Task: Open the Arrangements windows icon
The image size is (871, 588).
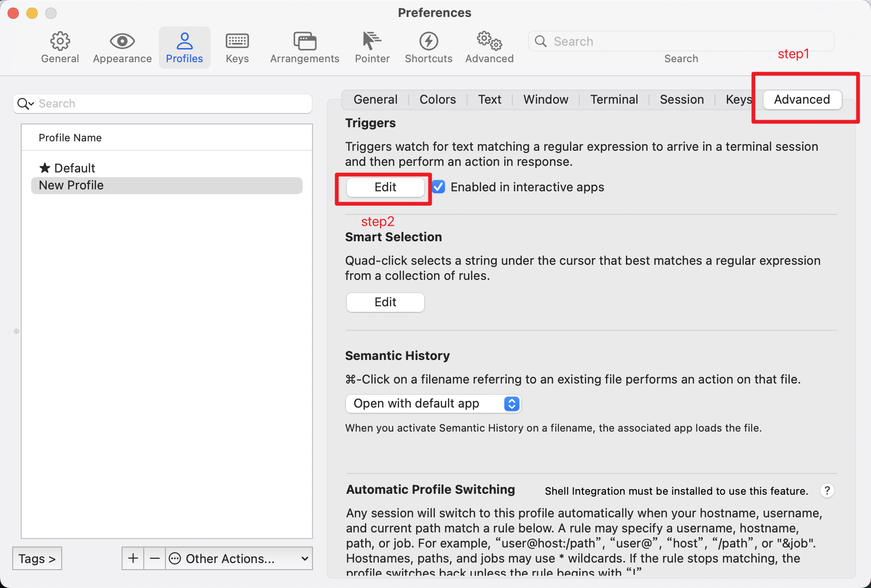Action: [304, 41]
